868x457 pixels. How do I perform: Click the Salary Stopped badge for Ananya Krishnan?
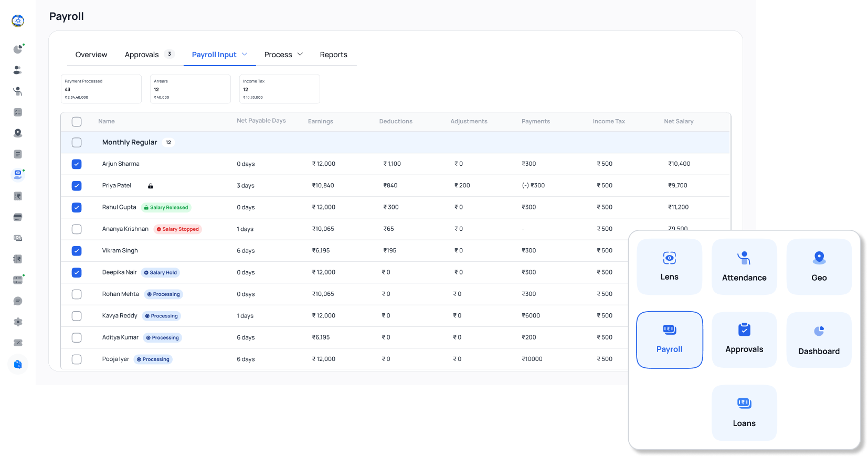pyautogui.click(x=178, y=229)
